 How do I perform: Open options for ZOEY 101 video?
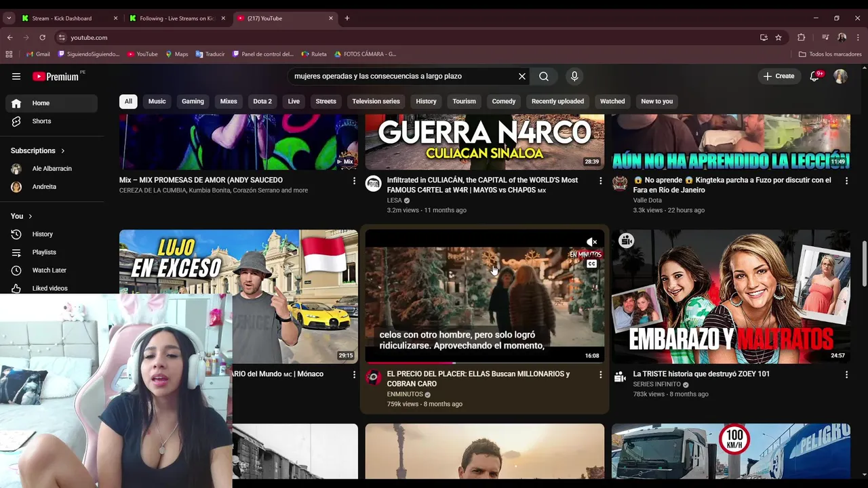point(846,375)
